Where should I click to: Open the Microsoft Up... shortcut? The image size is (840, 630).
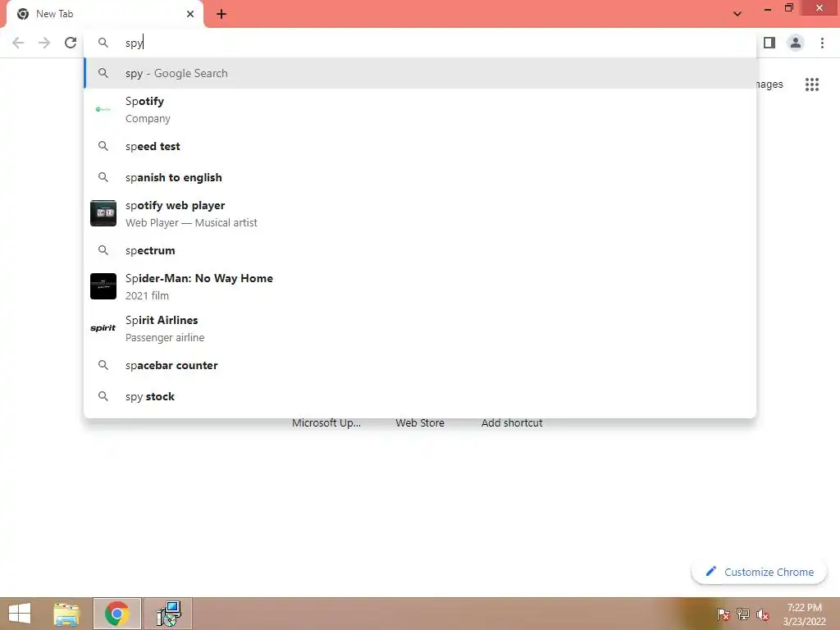coord(326,422)
